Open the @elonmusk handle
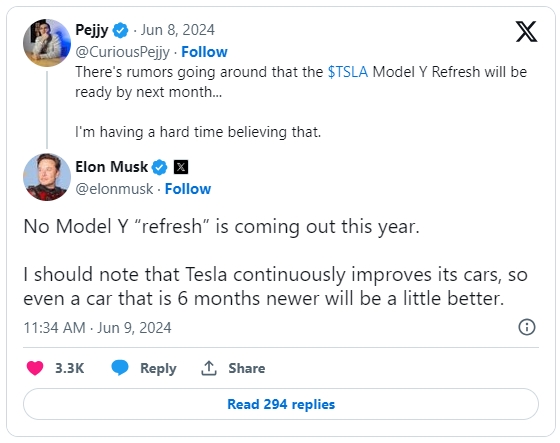560x443 pixels. point(114,189)
